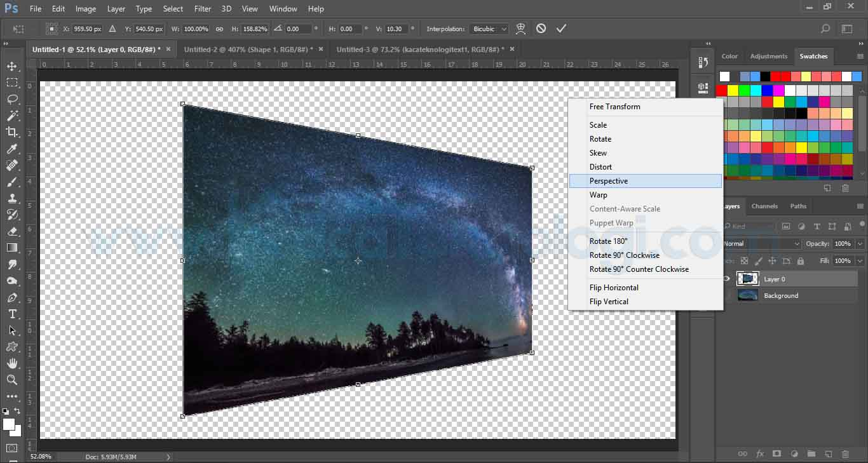The image size is (868, 463).
Task: Select the Background layer row
Action: pos(790,296)
